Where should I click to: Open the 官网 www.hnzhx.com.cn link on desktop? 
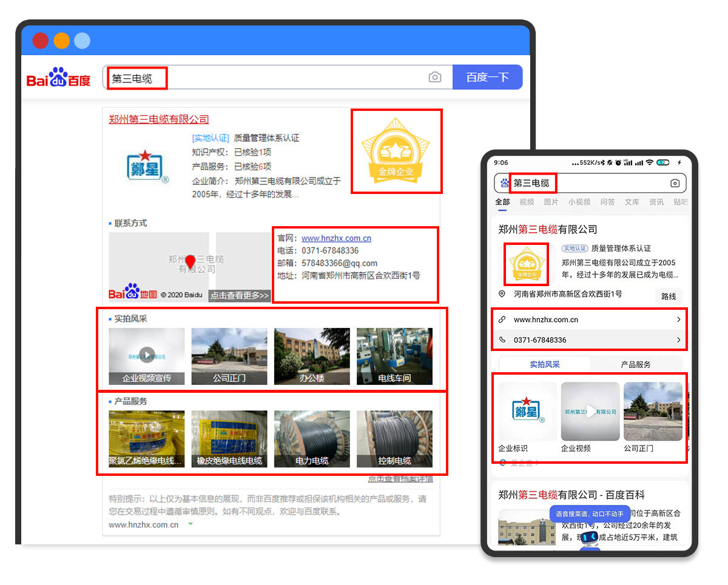(336, 238)
